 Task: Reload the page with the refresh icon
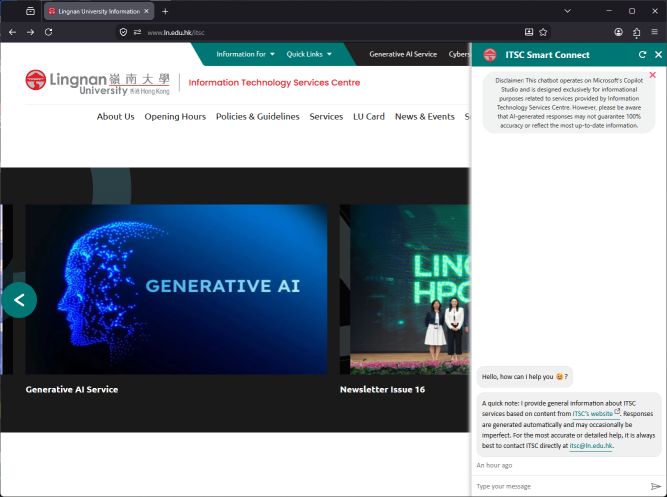pos(48,32)
